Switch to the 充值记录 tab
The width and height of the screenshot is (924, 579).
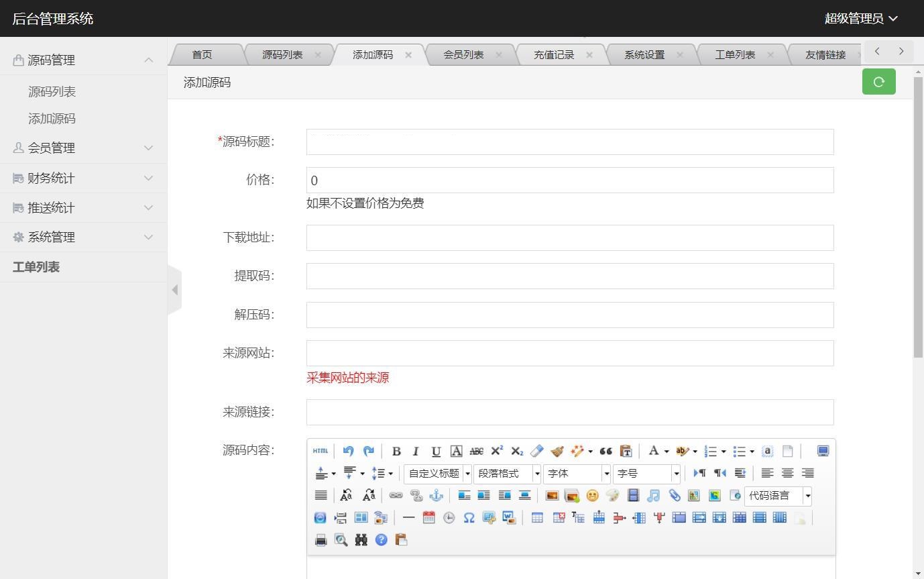coord(554,54)
